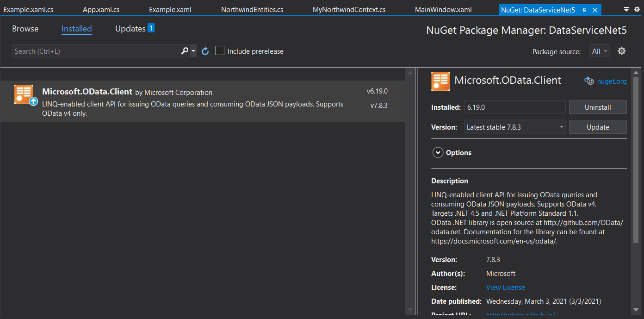Open the tab overflow dropdown arrow

(x=626, y=9)
